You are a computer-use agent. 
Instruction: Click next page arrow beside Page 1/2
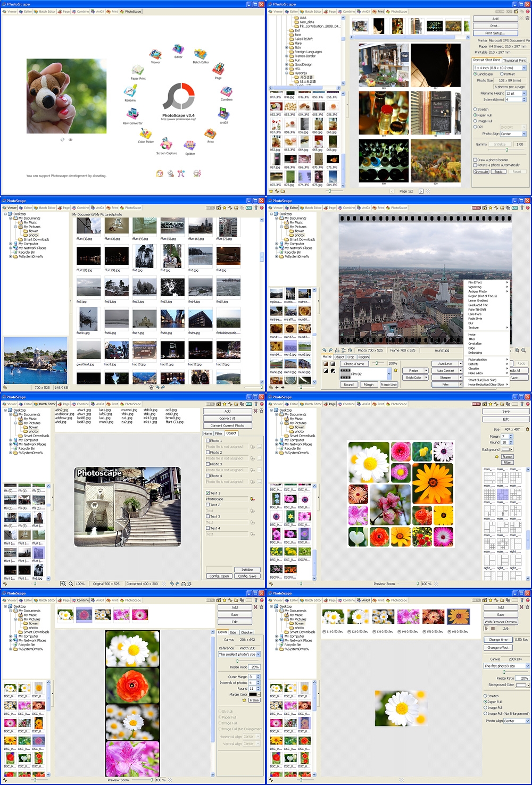tap(421, 191)
